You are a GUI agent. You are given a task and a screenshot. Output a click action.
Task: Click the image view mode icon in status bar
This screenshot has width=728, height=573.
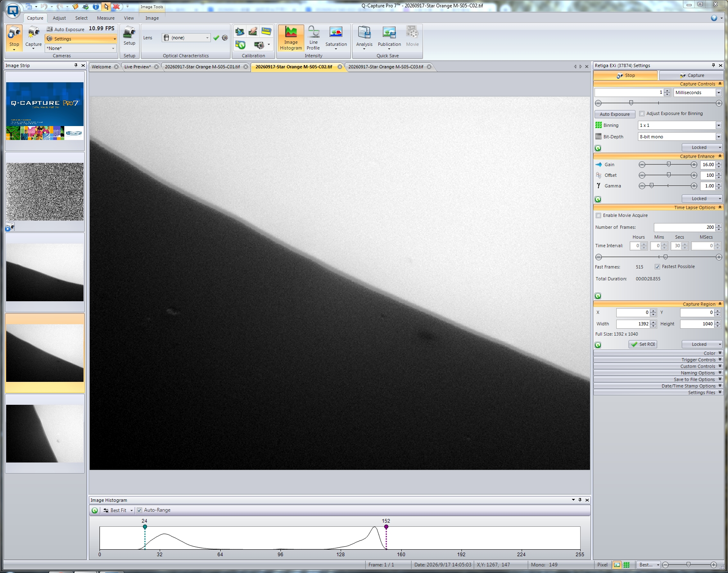[617, 565]
